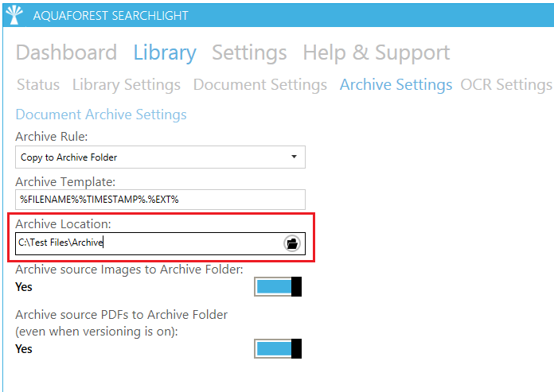Open the Settings tab
This screenshot has width=554, height=392.
click(x=249, y=53)
